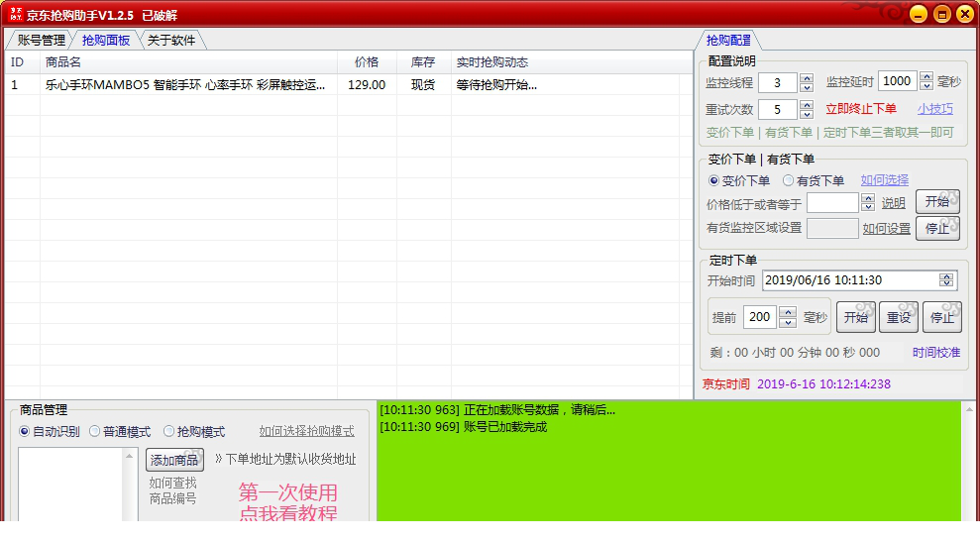The image size is (980, 542).
Task: Click the 实时抢购动态 column header
Action: [566, 62]
